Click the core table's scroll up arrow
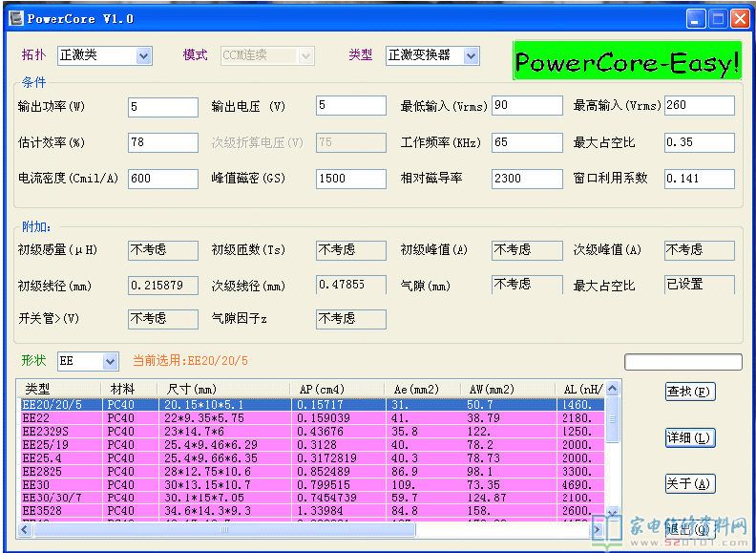Image resolution: width=756 pixels, height=553 pixels. [x=612, y=388]
